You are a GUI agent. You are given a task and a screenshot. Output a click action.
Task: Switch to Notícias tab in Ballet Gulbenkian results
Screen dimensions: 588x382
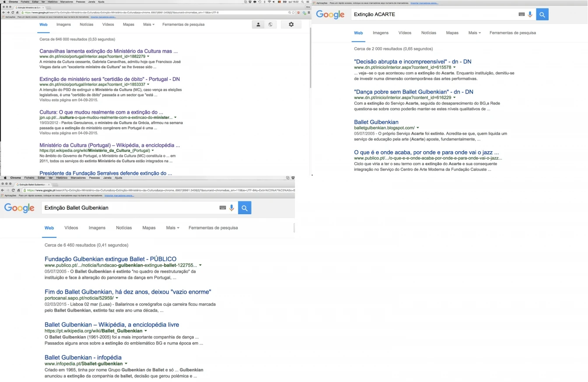pyautogui.click(x=124, y=228)
